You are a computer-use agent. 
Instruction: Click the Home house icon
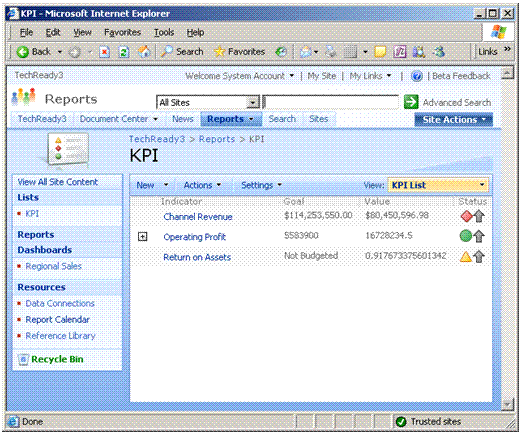tap(144, 52)
